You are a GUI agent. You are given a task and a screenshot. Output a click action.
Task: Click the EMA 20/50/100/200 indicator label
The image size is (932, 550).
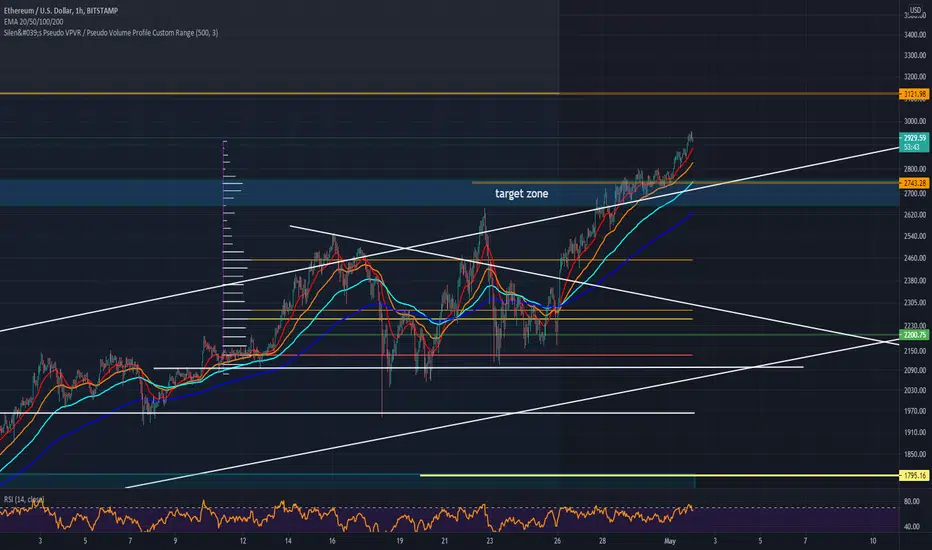click(x=33, y=21)
